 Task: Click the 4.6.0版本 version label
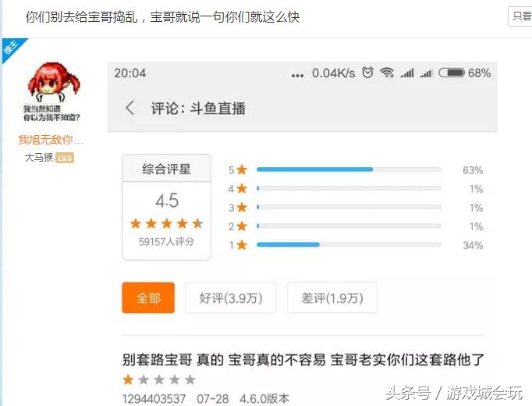tap(264, 398)
